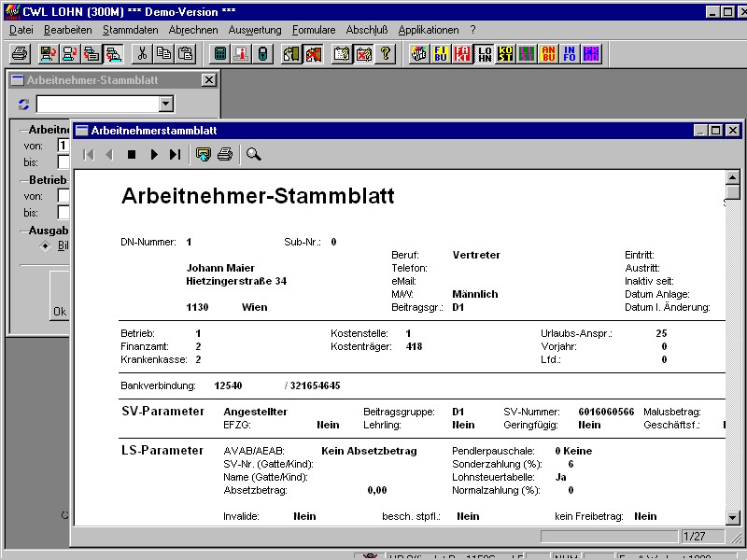Open the FAKT module icon
Screen dimensions: 747x560
coord(462,53)
